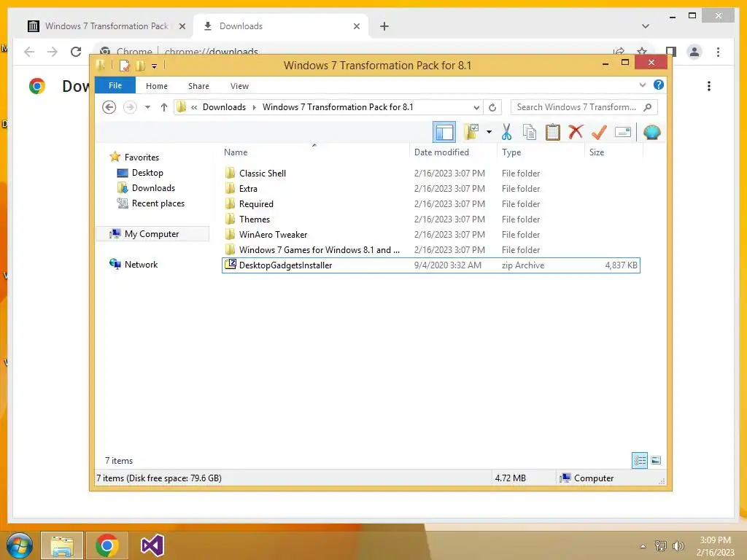Image resolution: width=747 pixels, height=560 pixels.
Task: Open recent locations dropdown arrow
Action: [147, 107]
